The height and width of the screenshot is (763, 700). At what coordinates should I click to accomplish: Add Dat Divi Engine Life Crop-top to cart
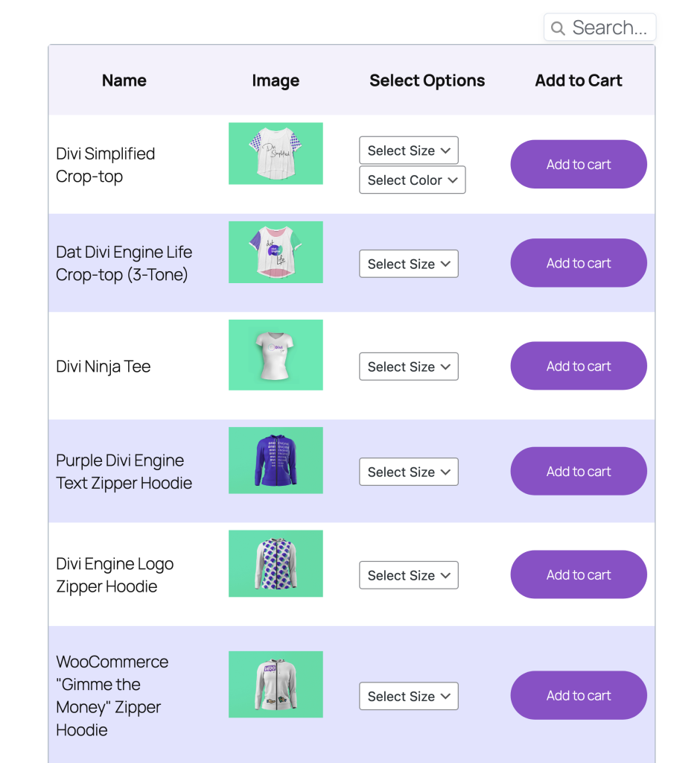[x=579, y=263]
